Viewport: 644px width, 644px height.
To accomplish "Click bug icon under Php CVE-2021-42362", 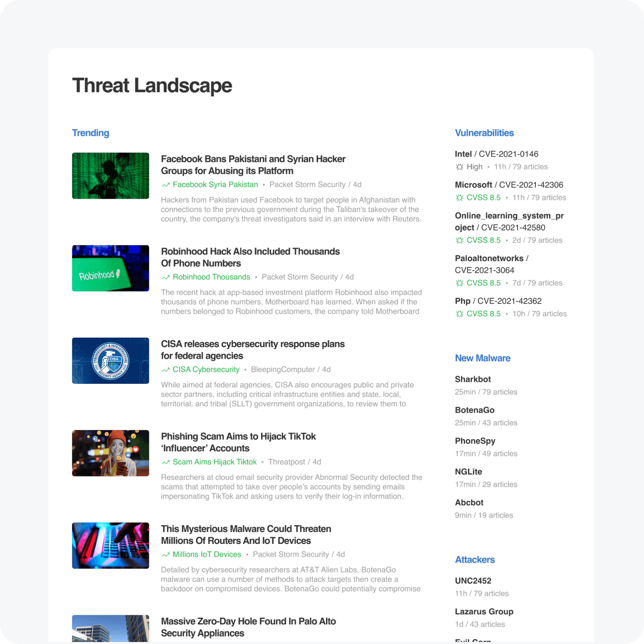I will [459, 314].
